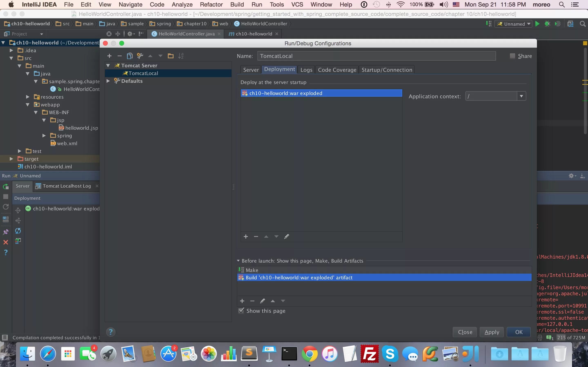The width and height of the screenshot is (588, 367).
Task: Click the add new configuration plus icon
Action: 109,56
